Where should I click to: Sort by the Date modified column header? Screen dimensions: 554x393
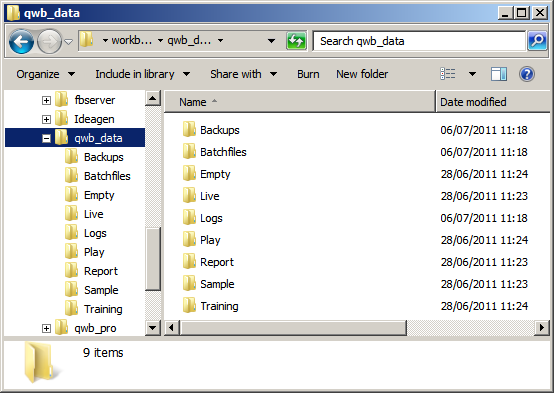(x=493, y=102)
